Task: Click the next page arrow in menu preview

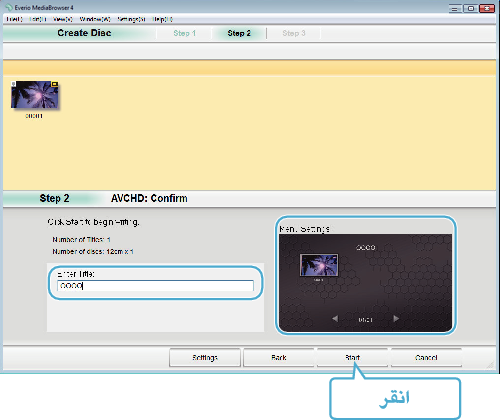Action: [x=396, y=319]
